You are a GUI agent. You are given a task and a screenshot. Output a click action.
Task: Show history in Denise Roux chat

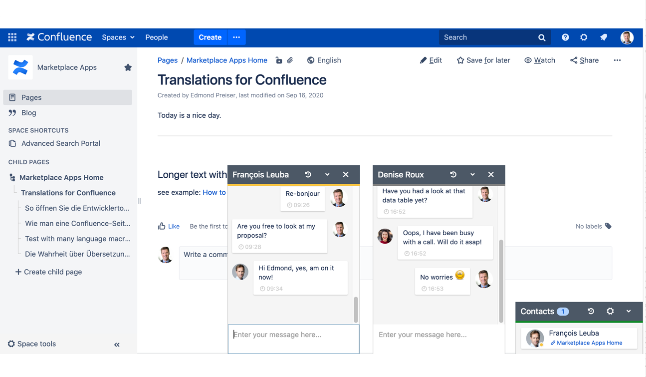453,174
